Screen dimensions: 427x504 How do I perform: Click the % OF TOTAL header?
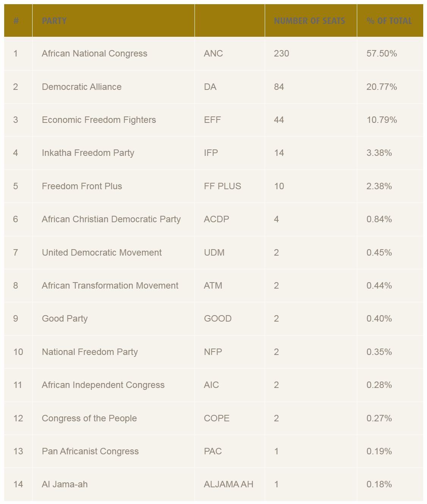coord(389,21)
